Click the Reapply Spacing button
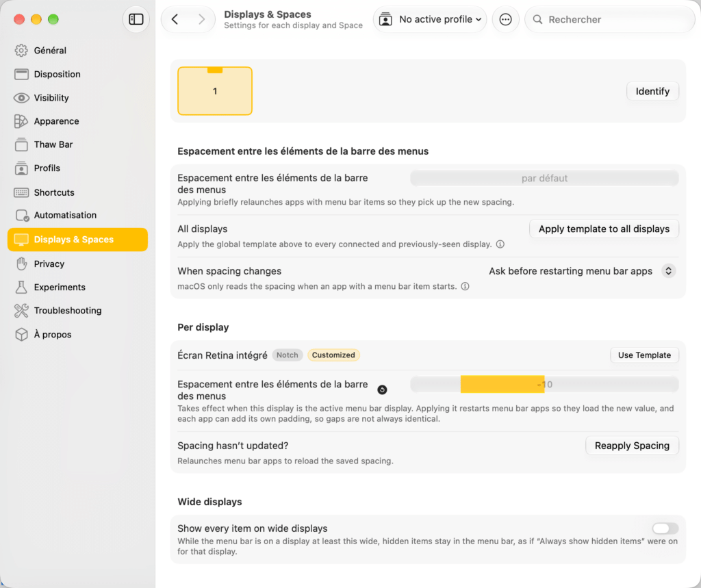The height and width of the screenshot is (588, 701). (632, 446)
